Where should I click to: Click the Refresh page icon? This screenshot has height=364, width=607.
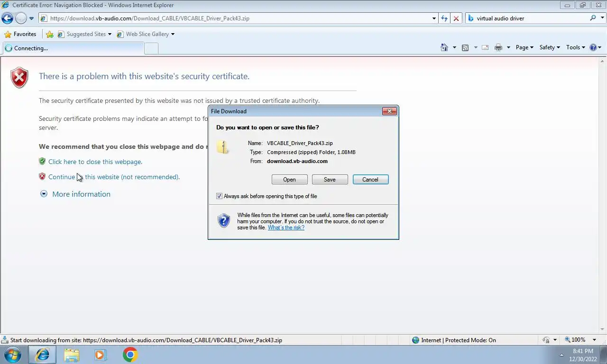(444, 18)
